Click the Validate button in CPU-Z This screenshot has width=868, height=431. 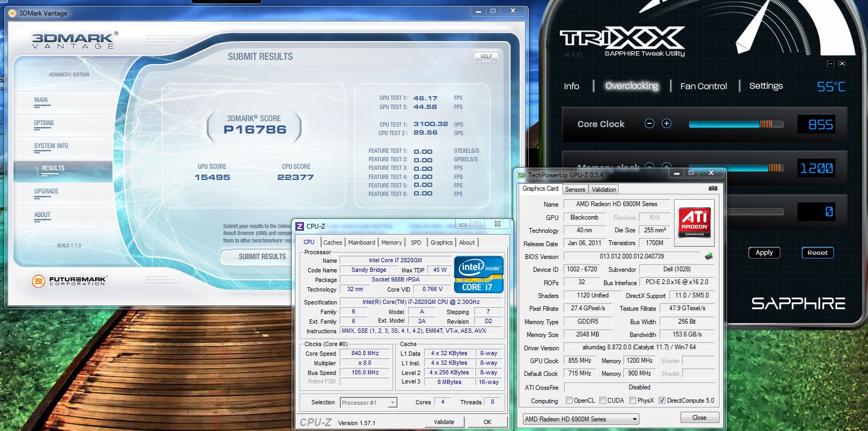(x=444, y=422)
